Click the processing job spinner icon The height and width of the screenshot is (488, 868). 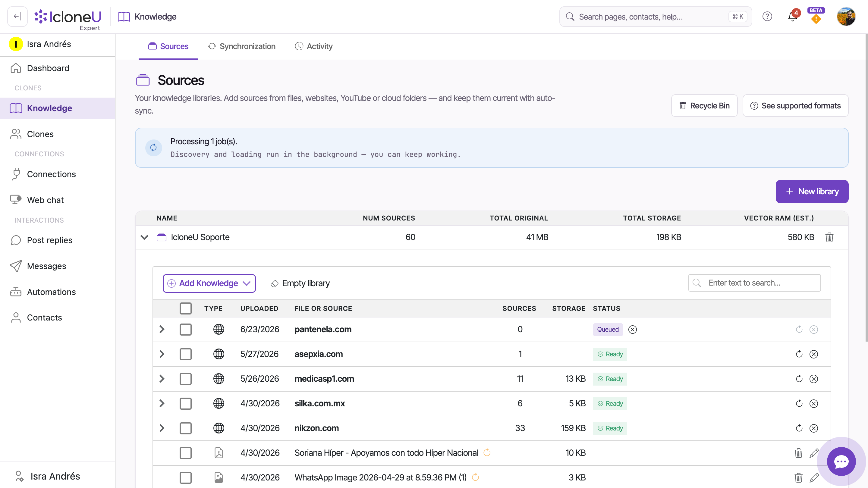(x=153, y=148)
